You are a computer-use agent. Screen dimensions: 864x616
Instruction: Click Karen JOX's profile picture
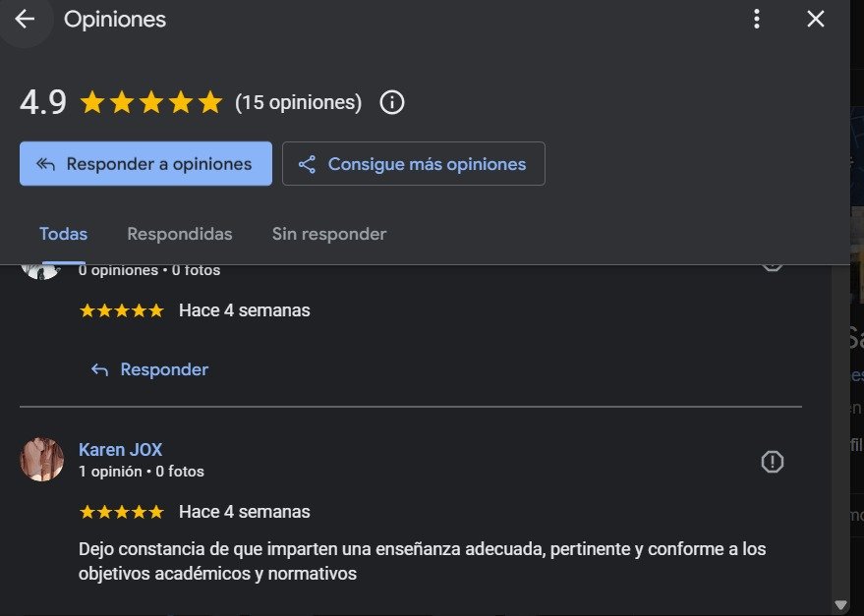point(41,460)
